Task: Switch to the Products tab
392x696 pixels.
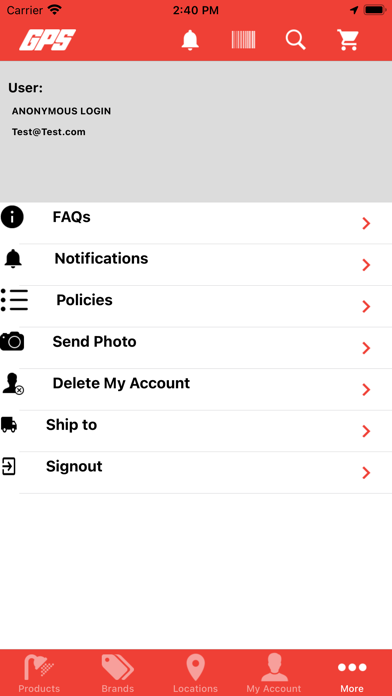Action: pos(39,673)
